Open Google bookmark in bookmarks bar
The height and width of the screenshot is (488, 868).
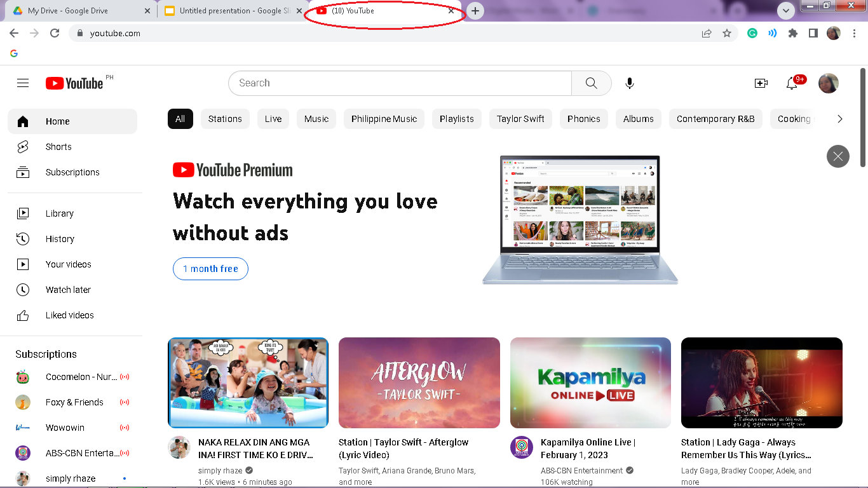pyautogui.click(x=14, y=53)
